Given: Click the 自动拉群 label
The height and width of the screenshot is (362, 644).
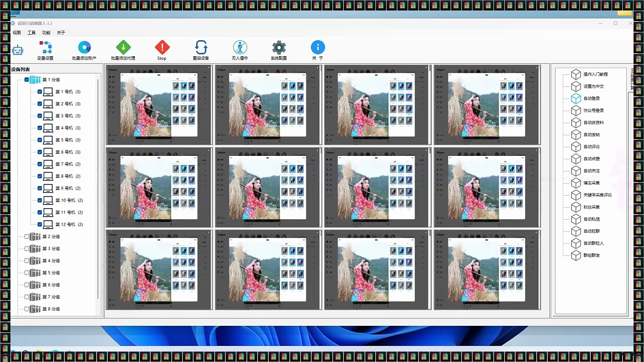Looking at the screenshot, I should pos(592,231).
